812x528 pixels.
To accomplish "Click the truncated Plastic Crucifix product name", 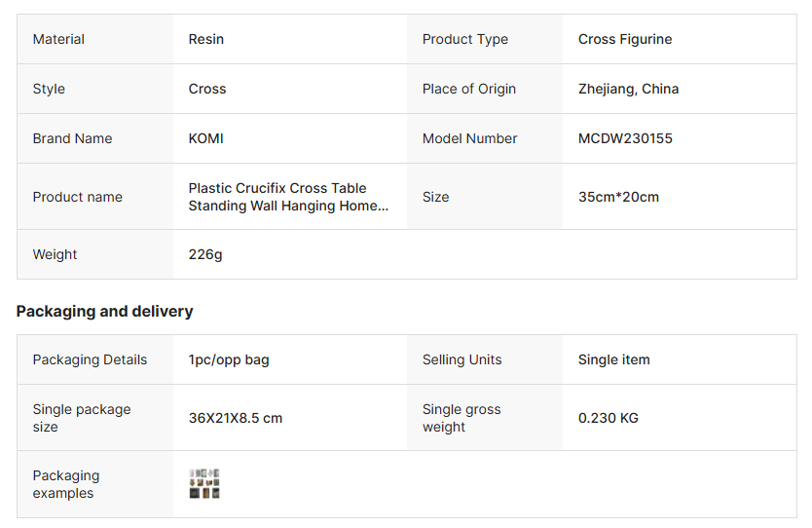I will 288,197.
